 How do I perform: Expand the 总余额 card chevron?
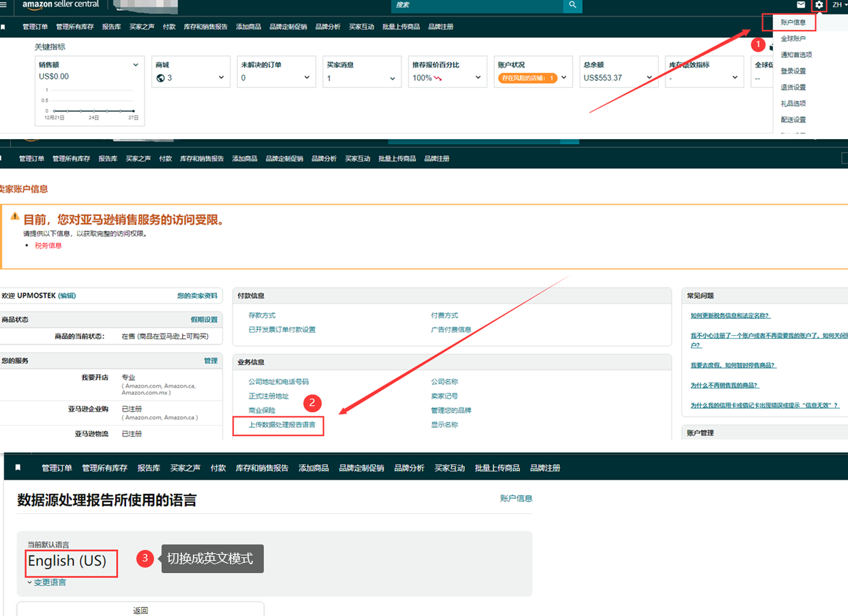coord(650,78)
